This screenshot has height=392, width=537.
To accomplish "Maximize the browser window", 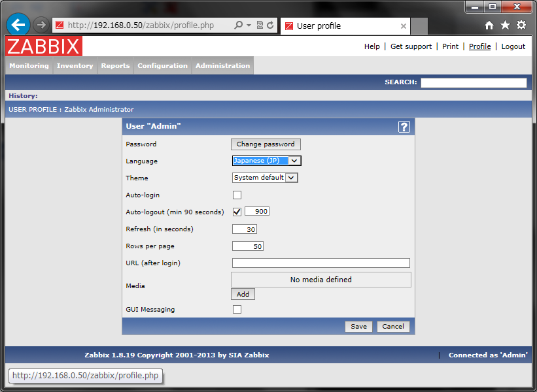I will coord(493,7).
